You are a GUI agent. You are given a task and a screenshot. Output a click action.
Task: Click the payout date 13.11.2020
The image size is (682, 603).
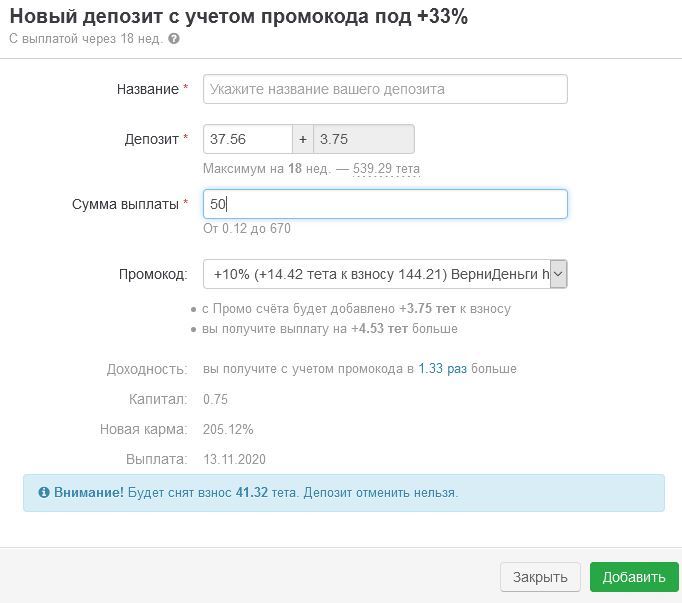point(234,459)
